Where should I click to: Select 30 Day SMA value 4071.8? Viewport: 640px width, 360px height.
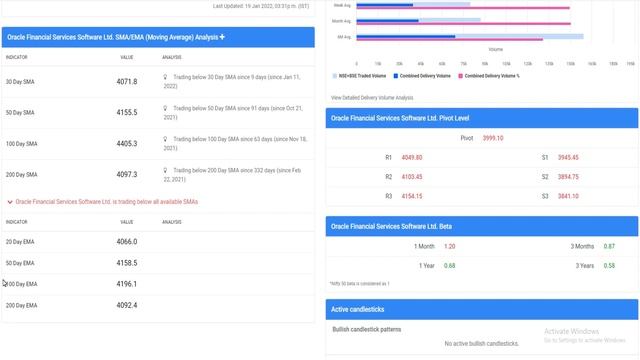pyautogui.click(x=127, y=82)
